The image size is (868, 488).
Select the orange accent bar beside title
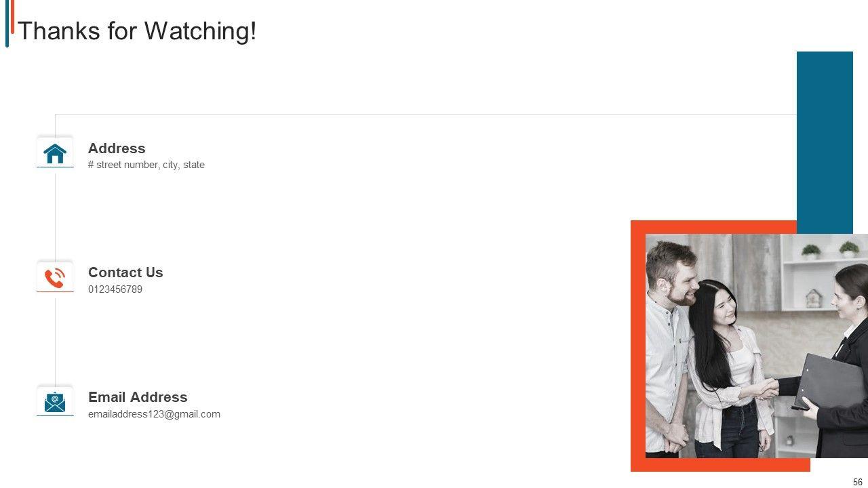point(12,17)
